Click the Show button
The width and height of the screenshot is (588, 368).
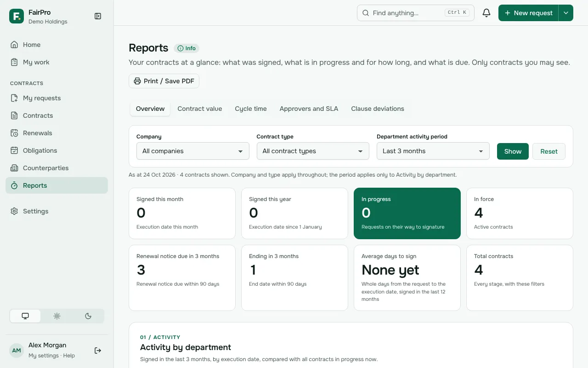(513, 151)
